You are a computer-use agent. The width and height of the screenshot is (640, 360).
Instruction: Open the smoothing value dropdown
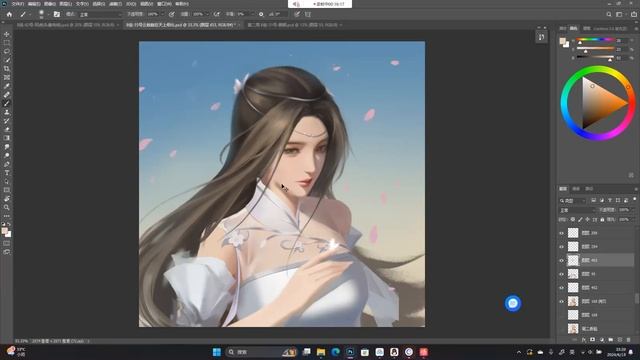click(252, 14)
